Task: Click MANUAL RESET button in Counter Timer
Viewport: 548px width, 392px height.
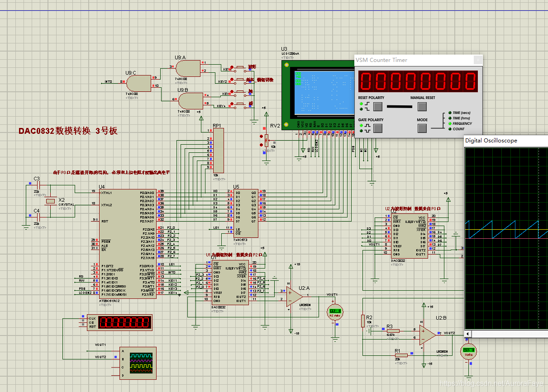Action: coord(422,107)
